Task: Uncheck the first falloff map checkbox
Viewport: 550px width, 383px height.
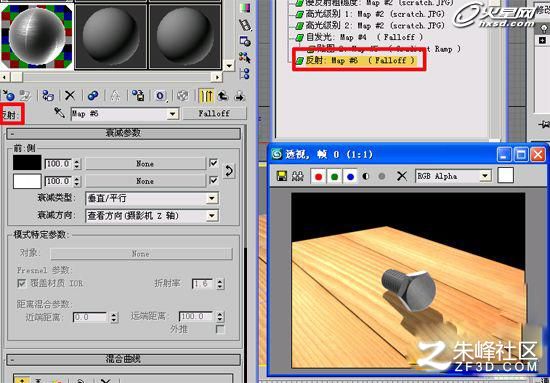Action: click(213, 163)
